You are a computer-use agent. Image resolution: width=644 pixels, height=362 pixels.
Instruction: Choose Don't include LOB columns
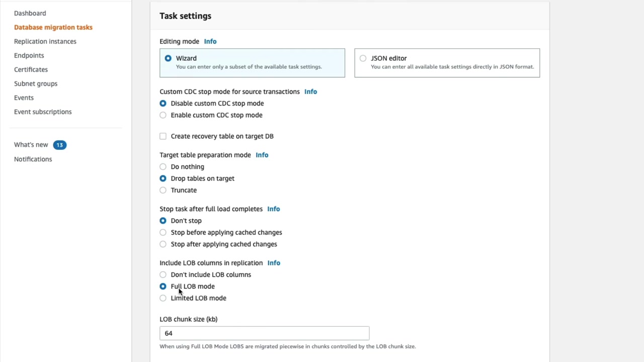[x=163, y=275]
